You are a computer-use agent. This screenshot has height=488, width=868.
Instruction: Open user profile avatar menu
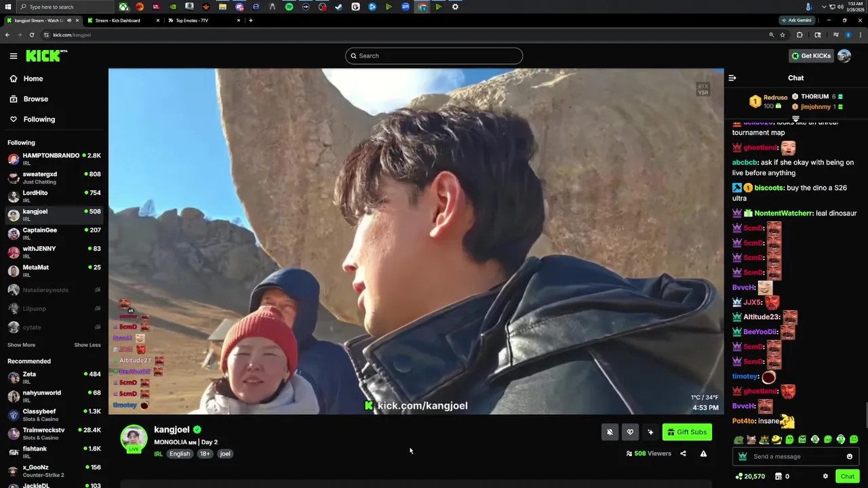coord(844,56)
